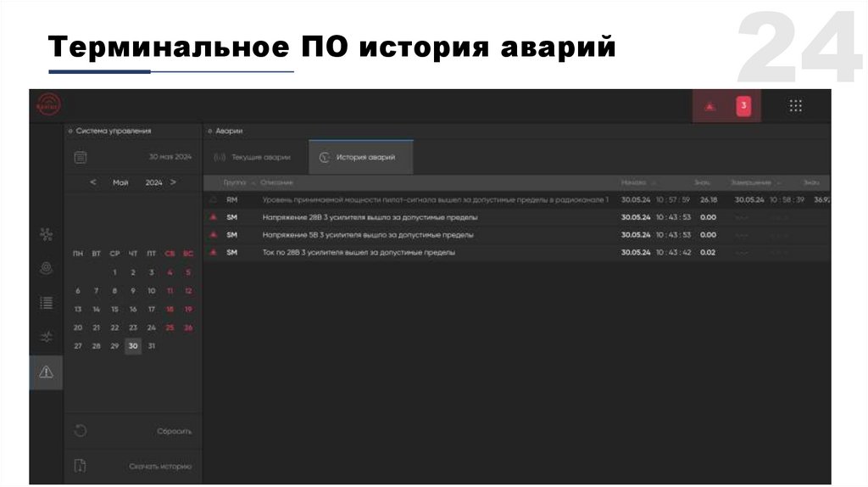Click the Описание column header

click(277, 182)
